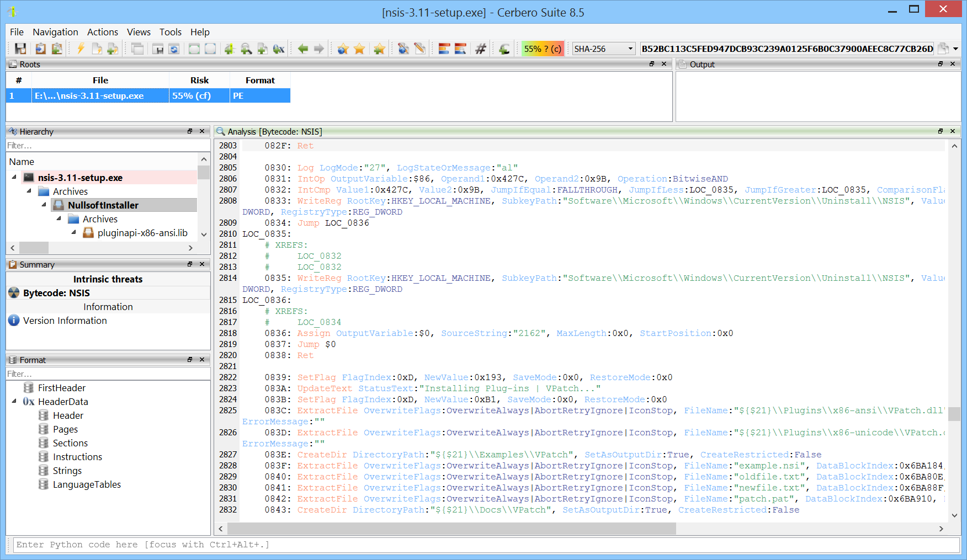967x560 pixels.
Task: Click the save floppy disk toolbar icon
Action: (x=20, y=49)
